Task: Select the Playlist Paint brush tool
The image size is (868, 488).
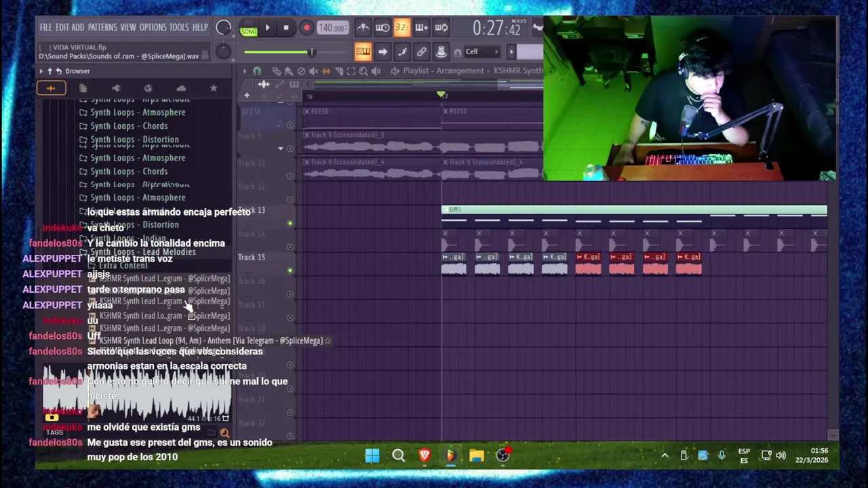Action: 289,71
